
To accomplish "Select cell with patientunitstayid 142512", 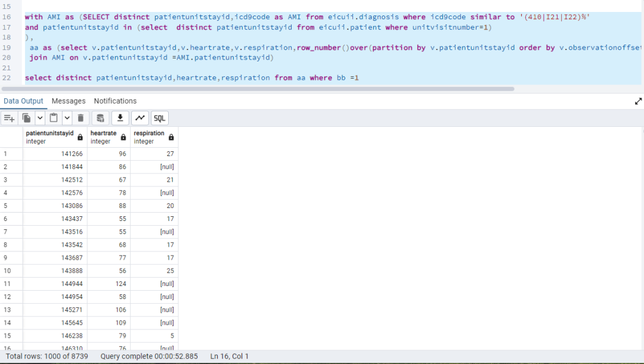I will pos(55,180).
